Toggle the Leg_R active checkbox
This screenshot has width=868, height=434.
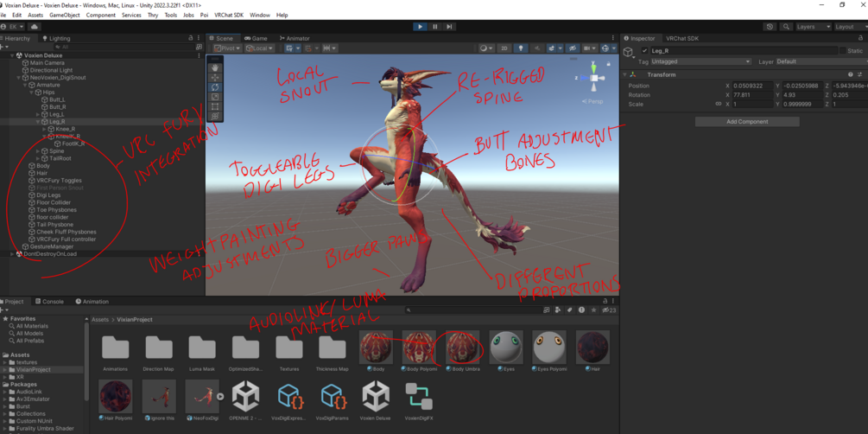[x=643, y=51]
